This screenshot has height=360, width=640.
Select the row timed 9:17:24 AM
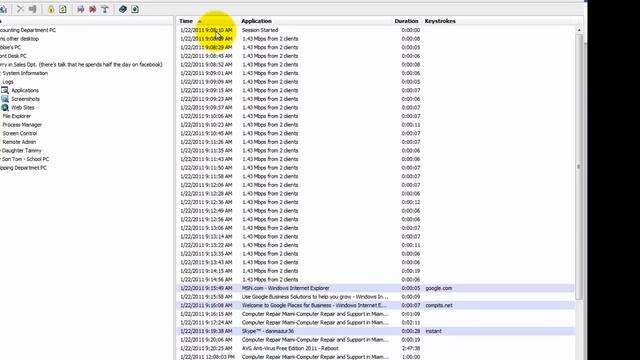pos(376,322)
